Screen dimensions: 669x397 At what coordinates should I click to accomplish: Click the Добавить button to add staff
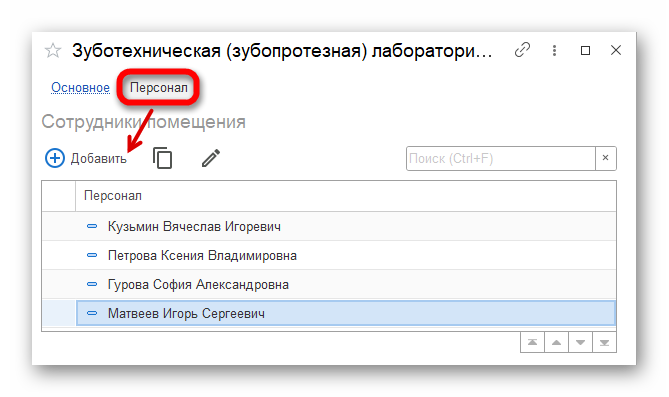(x=86, y=158)
